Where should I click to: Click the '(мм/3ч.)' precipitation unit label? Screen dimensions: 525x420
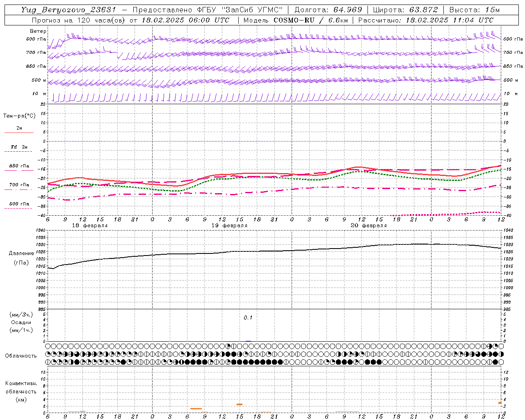coord(21,315)
